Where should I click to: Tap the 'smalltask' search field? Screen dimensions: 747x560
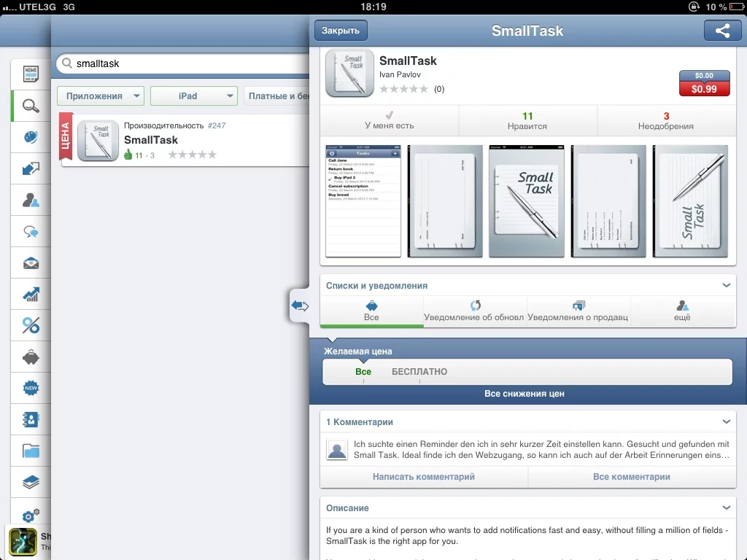(183, 64)
